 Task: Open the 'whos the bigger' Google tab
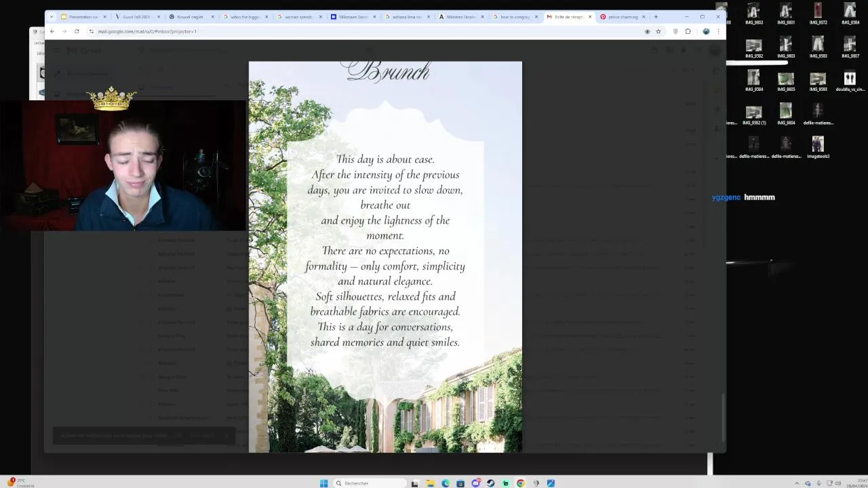245,17
